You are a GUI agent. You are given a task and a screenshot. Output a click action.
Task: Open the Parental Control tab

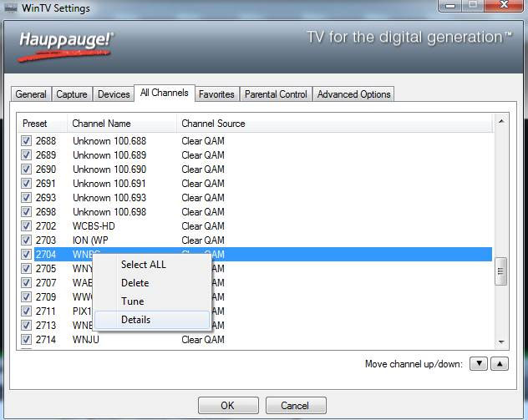click(x=276, y=94)
